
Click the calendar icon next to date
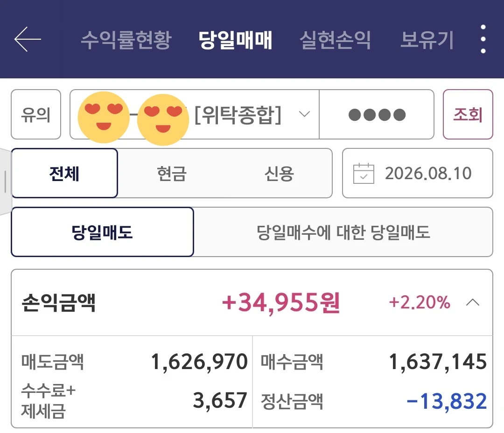[363, 174]
